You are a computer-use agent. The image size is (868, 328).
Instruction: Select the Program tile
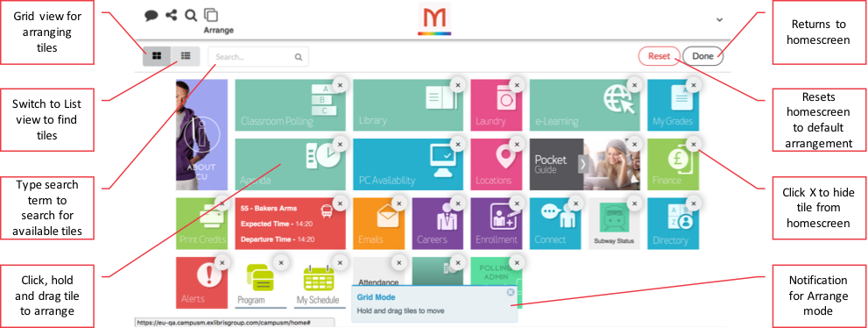click(261, 282)
